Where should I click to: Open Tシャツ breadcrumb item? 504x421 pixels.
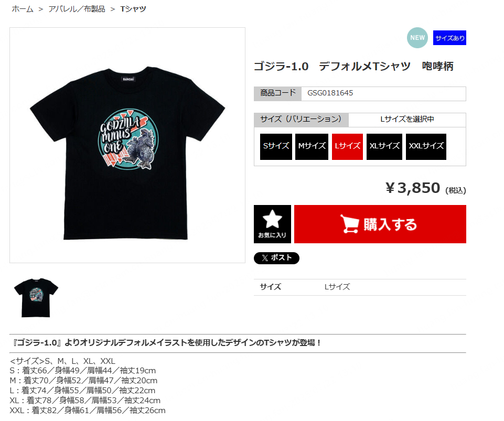coord(133,9)
